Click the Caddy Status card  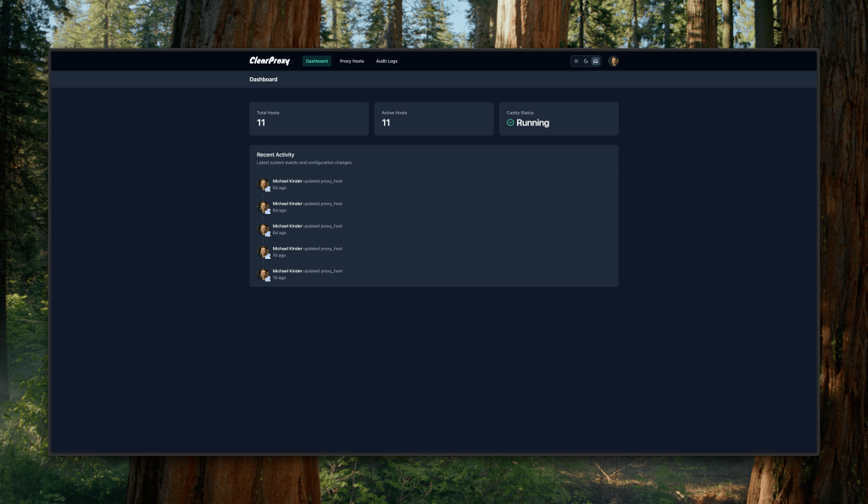(559, 118)
